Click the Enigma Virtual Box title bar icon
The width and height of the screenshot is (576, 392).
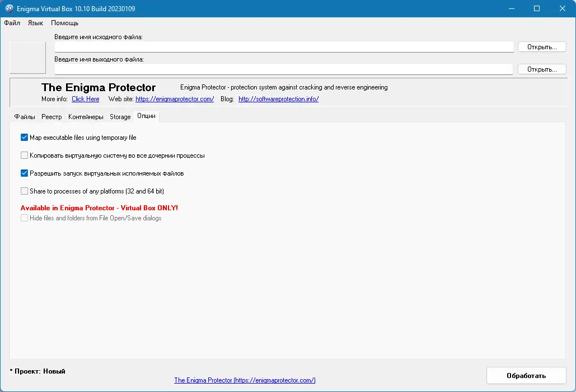[9, 8]
